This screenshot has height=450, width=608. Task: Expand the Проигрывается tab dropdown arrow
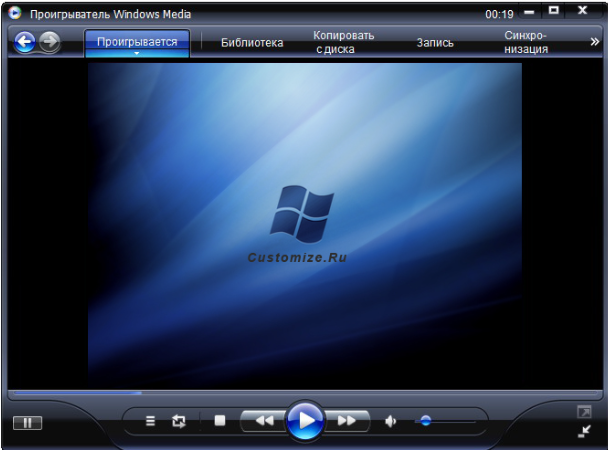click(137, 53)
